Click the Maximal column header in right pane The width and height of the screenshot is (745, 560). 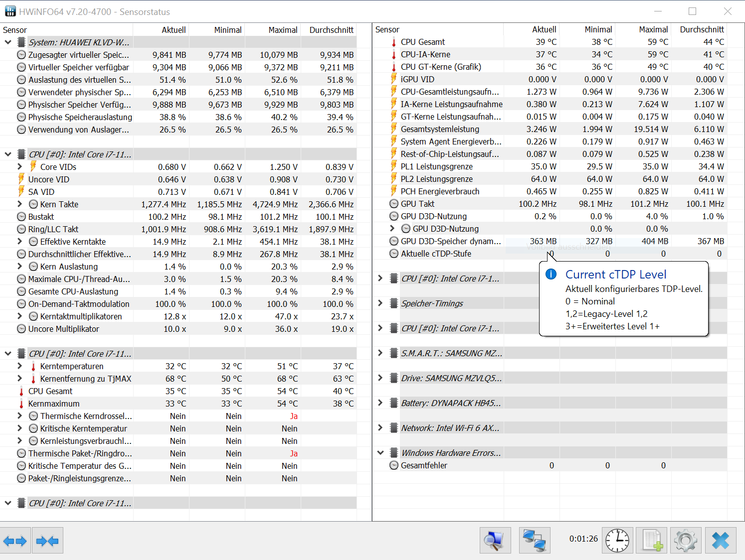click(x=653, y=29)
